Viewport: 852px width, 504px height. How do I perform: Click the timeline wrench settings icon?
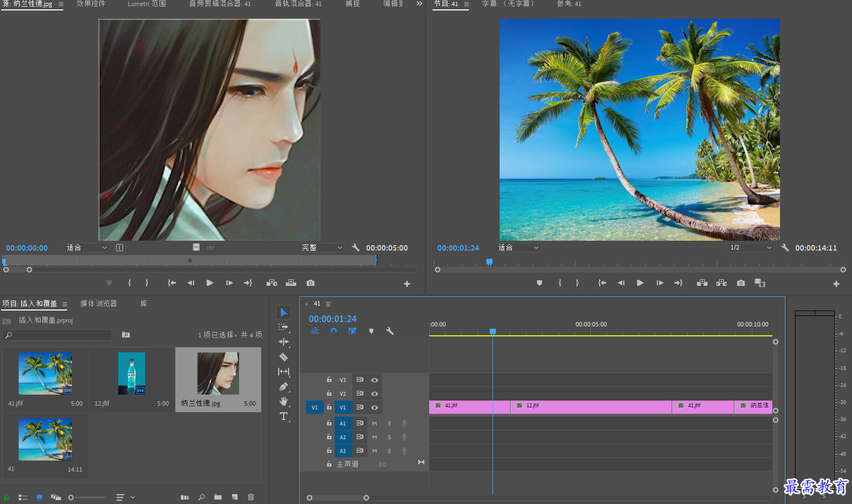coord(390,331)
